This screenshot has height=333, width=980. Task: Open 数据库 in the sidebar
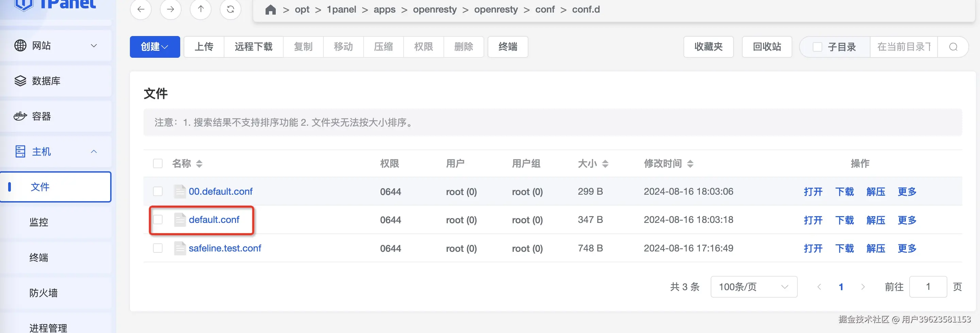click(x=55, y=81)
